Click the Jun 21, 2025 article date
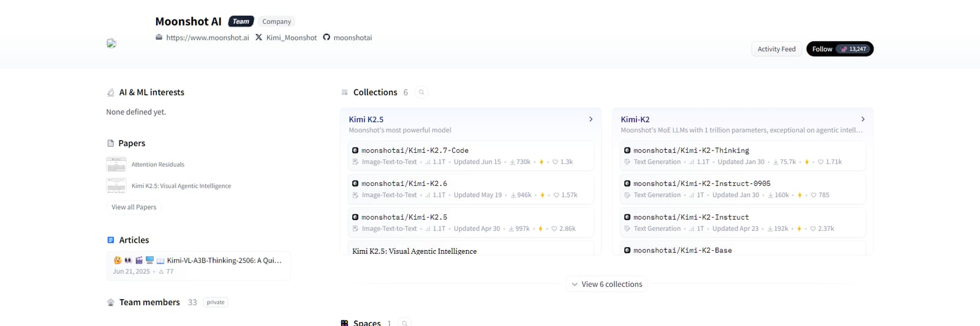This screenshot has height=326, width=980. click(131, 272)
